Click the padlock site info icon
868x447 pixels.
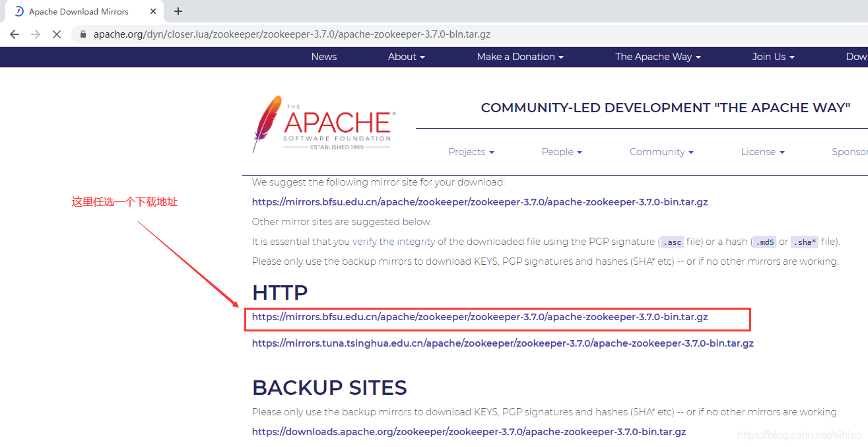[83, 34]
